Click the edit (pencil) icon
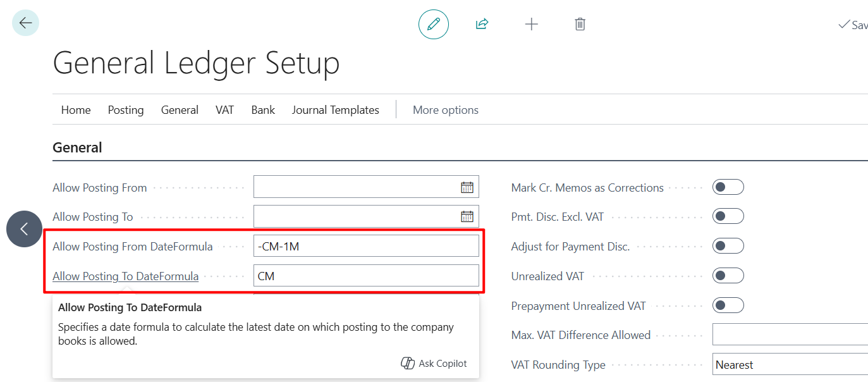This screenshot has height=382, width=868. point(433,23)
